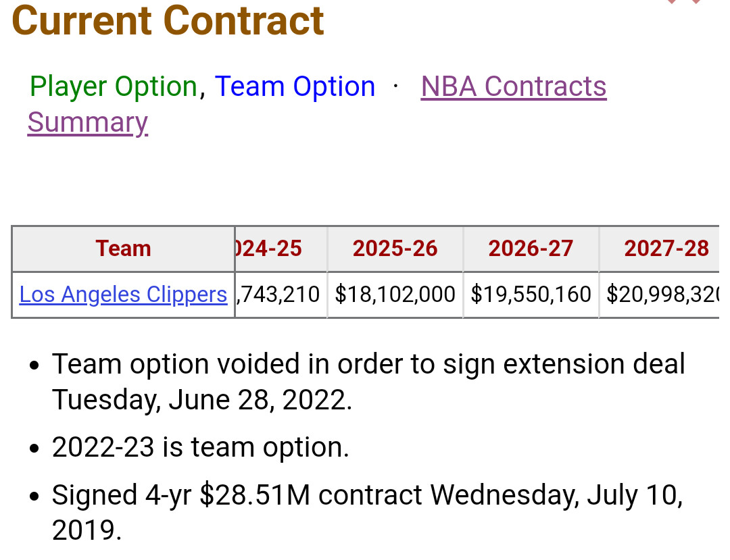The width and height of the screenshot is (730, 560).
Task: Select the blue Team Option legend text
Action: 295,87
